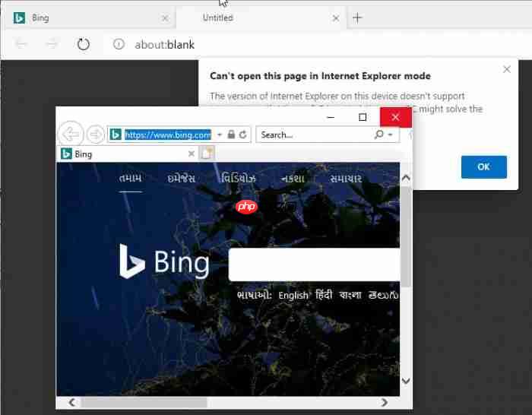Click the Edge back arrow
Image resolution: width=532 pixels, height=415 pixels.
pos(21,44)
